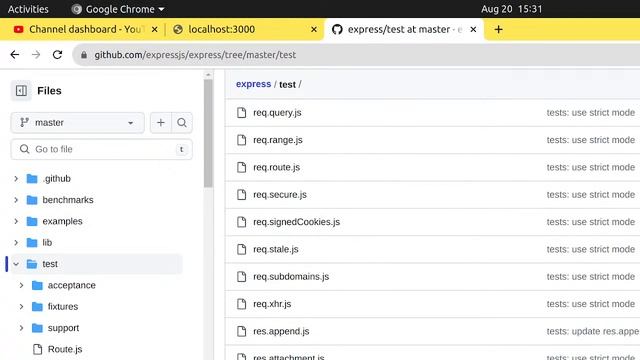Open the Google Chrome app menu
This screenshot has height=360, width=640.
pos(118,9)
